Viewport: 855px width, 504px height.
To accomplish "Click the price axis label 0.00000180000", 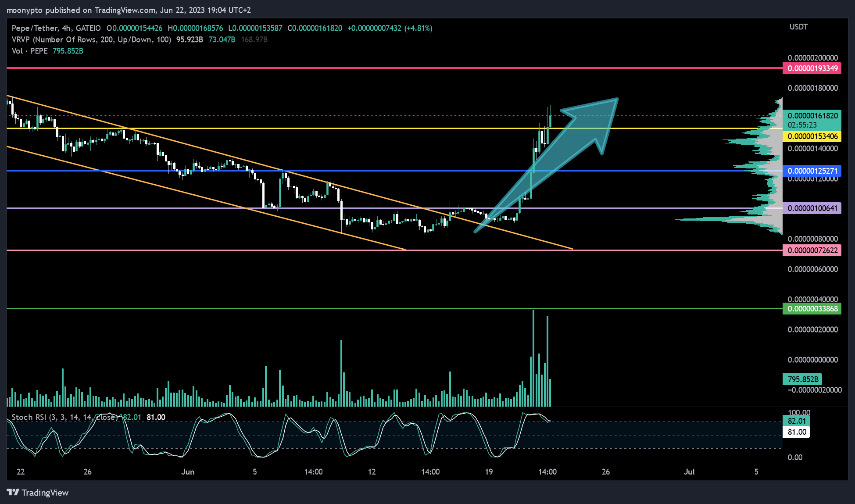I will [x=812, y=88].
